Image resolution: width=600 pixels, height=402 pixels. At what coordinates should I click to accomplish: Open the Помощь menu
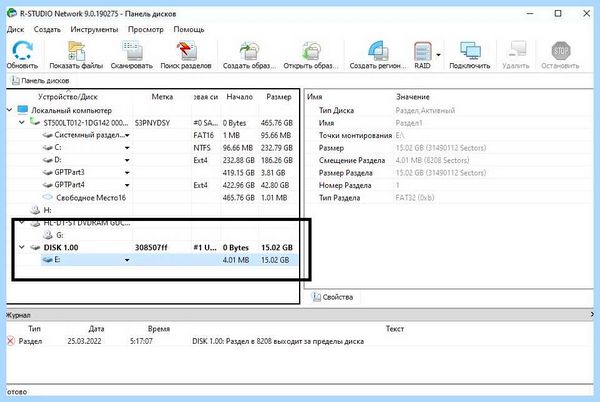[x=189, y=29]
